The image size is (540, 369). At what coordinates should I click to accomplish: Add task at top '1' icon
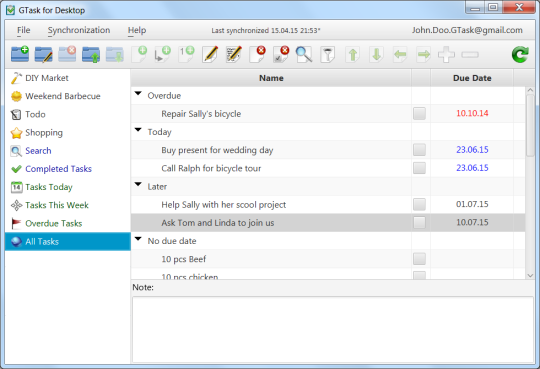(186, 54)
